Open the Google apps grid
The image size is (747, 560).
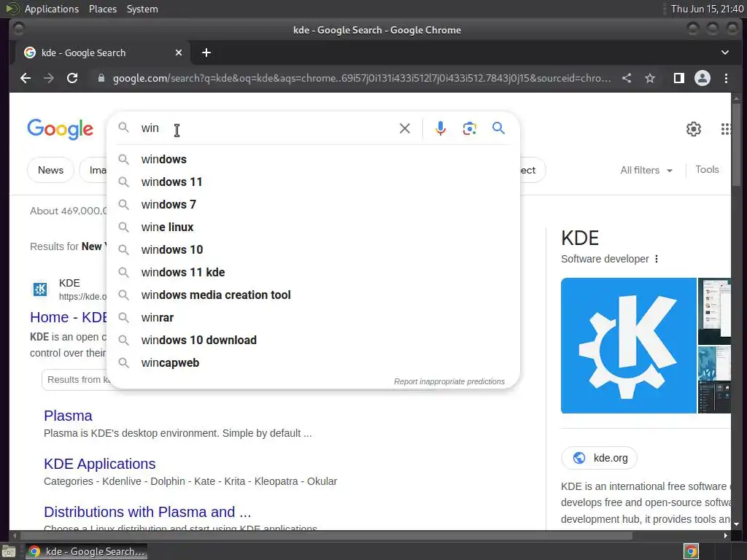pyautogui.click(x=726, y=129)
